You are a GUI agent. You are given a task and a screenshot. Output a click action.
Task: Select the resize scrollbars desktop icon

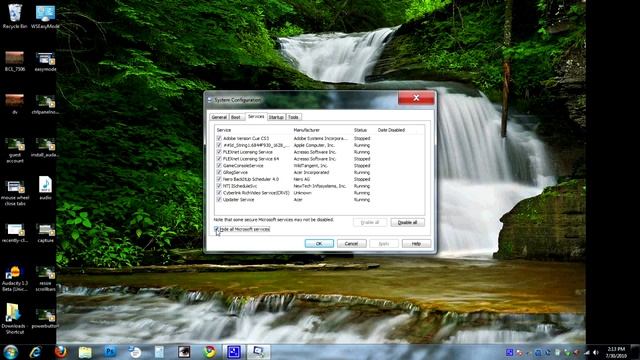click(45, 279)
